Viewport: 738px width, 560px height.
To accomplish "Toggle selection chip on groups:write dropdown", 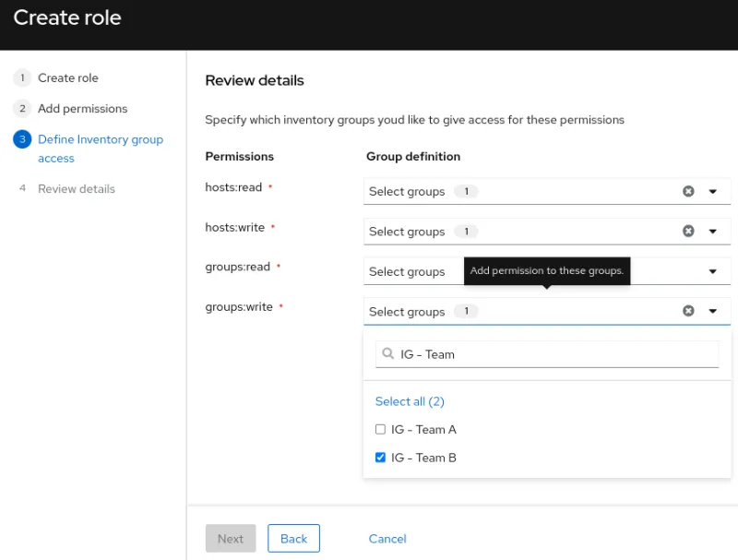I will coord(466,311).
